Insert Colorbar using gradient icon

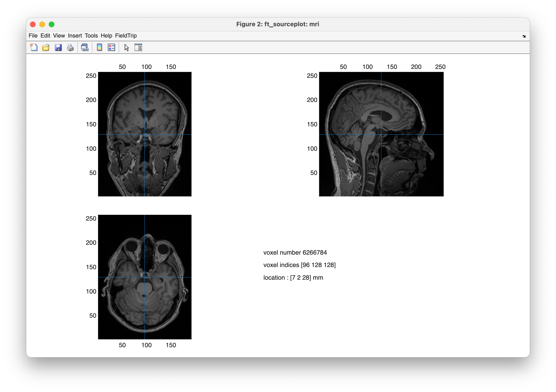99,47
